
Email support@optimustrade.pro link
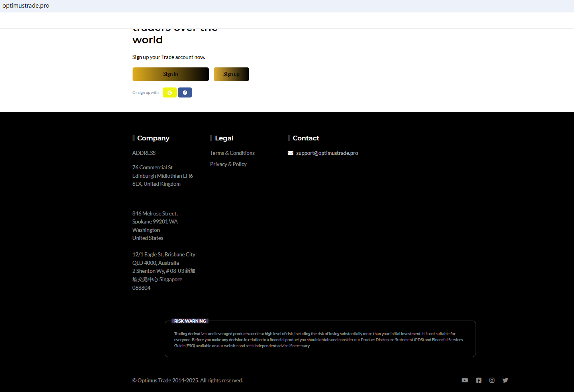(327, 153)
